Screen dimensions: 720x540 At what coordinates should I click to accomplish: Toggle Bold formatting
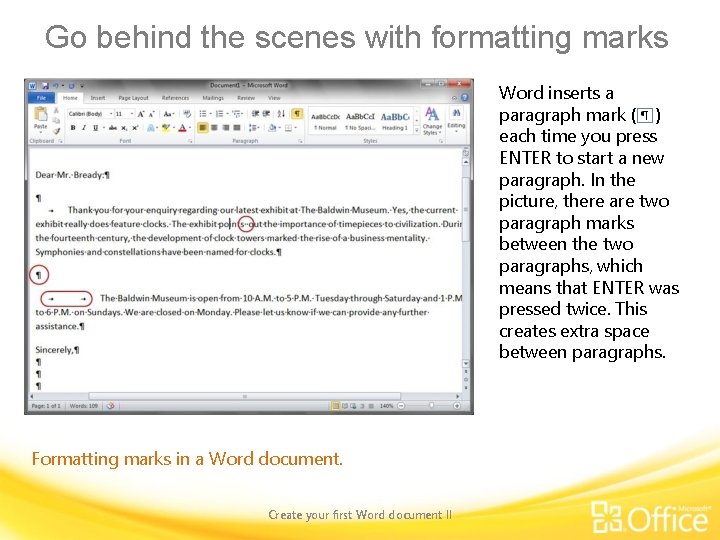[x=73, y=128]
